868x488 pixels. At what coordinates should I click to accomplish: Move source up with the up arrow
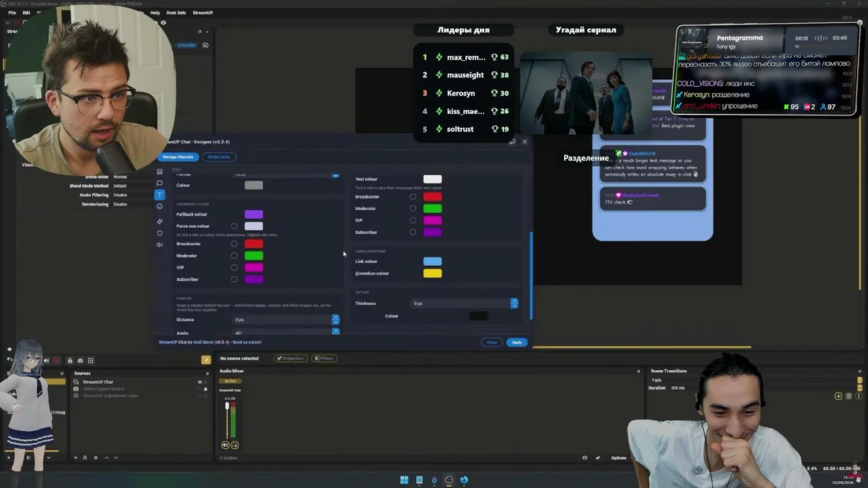click(x=106, y=457)
